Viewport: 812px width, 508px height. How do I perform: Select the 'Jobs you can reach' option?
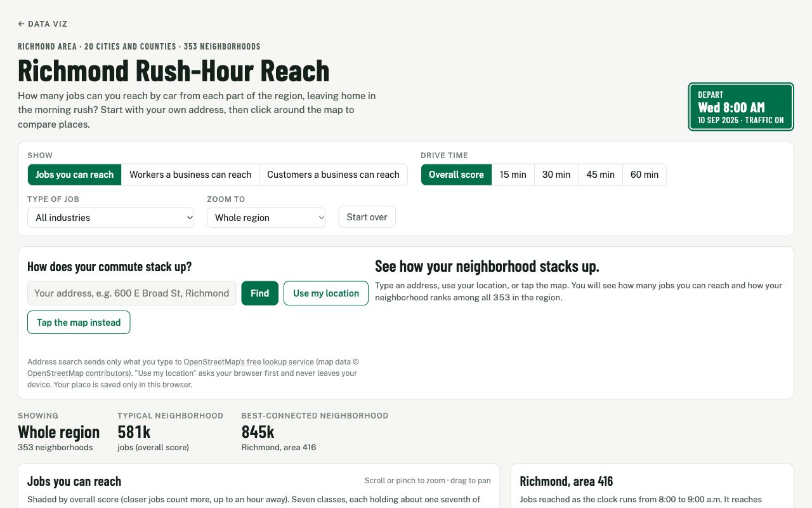coord(74,175)
